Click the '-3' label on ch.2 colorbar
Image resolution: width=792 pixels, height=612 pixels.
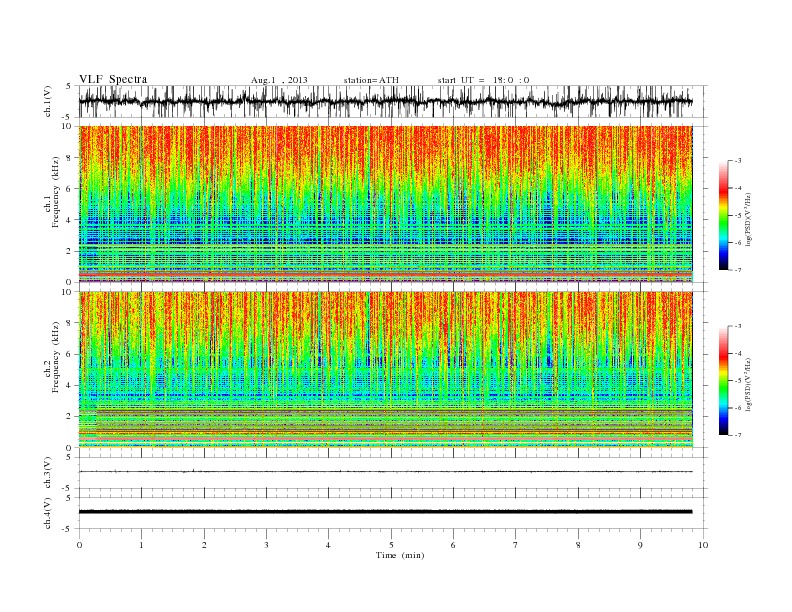click(x=738, y=326)
